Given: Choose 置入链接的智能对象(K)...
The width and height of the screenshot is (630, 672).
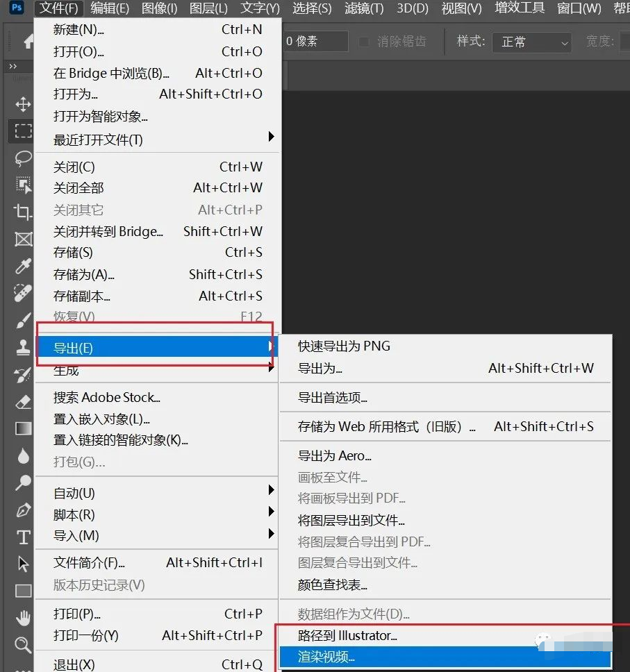Looking at the screenshot, I should 157,439.
